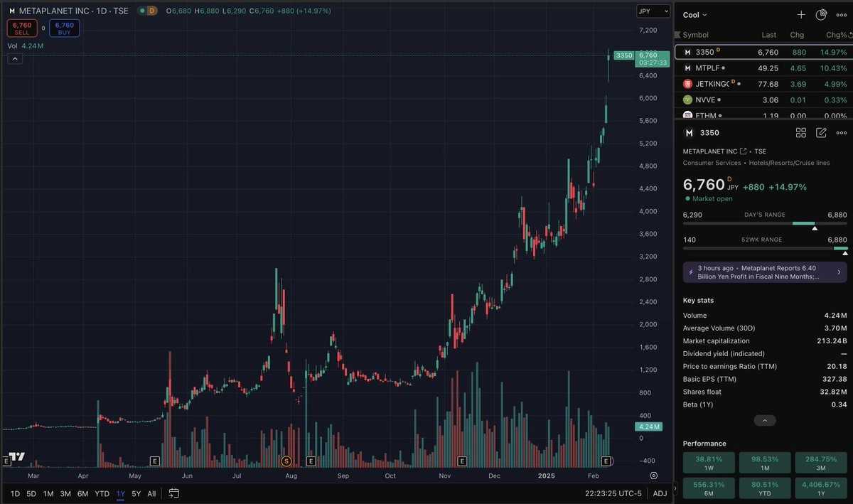Open the go-to-date calendar icon

click(x=174, y=493)
